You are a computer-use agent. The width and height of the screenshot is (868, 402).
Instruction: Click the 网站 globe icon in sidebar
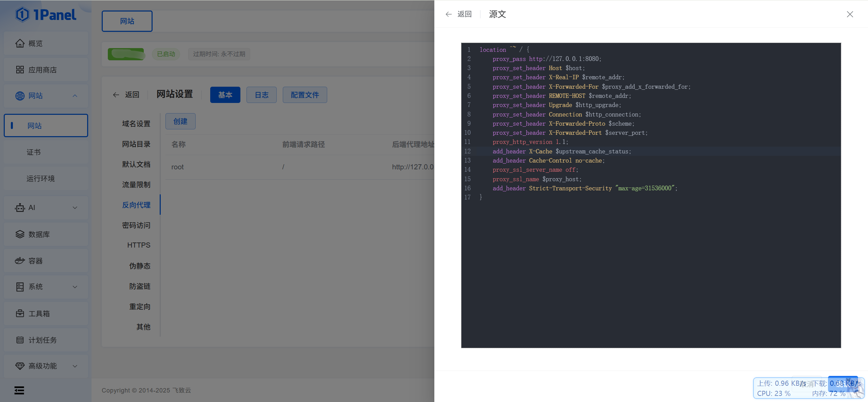[20, 96]
